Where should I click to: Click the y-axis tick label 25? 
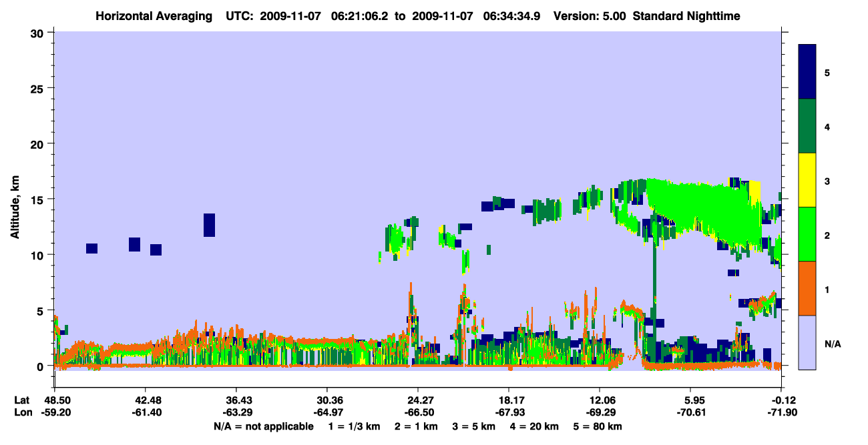[x=39, y=88]
